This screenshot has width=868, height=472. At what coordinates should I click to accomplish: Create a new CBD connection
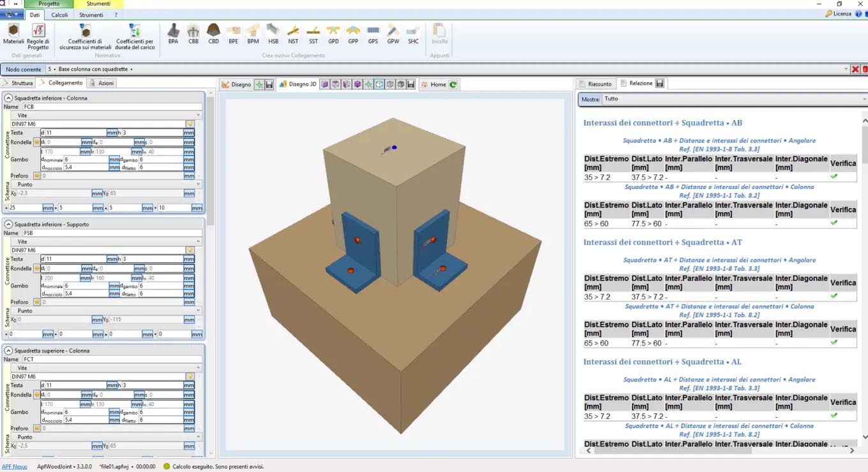click(x=213, y=33)
